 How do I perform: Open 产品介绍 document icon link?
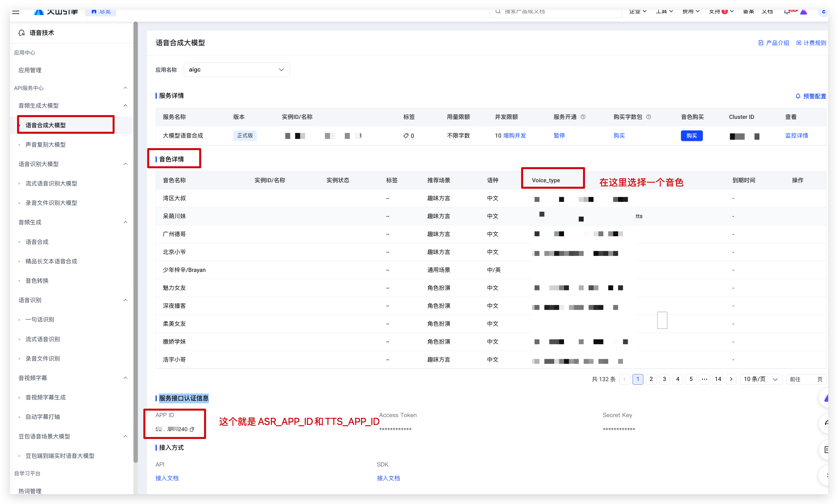pos(761,43)
